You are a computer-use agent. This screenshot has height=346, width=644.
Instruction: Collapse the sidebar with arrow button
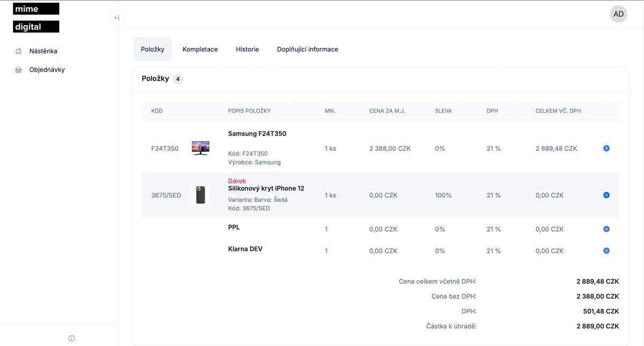point(117,18)
